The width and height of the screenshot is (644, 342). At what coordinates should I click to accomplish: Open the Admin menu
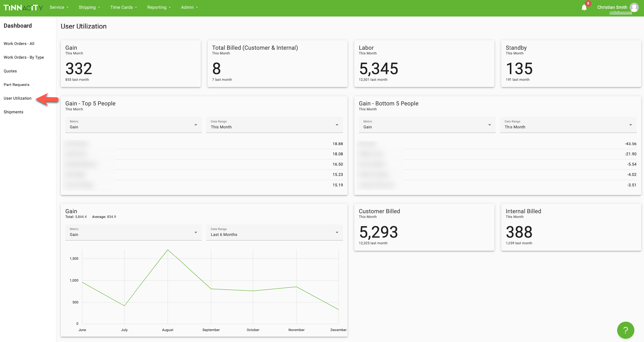click(x=189, y=7)
